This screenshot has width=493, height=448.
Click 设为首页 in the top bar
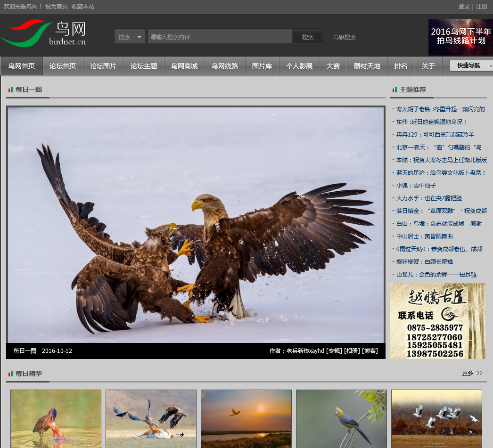(57, 7)
